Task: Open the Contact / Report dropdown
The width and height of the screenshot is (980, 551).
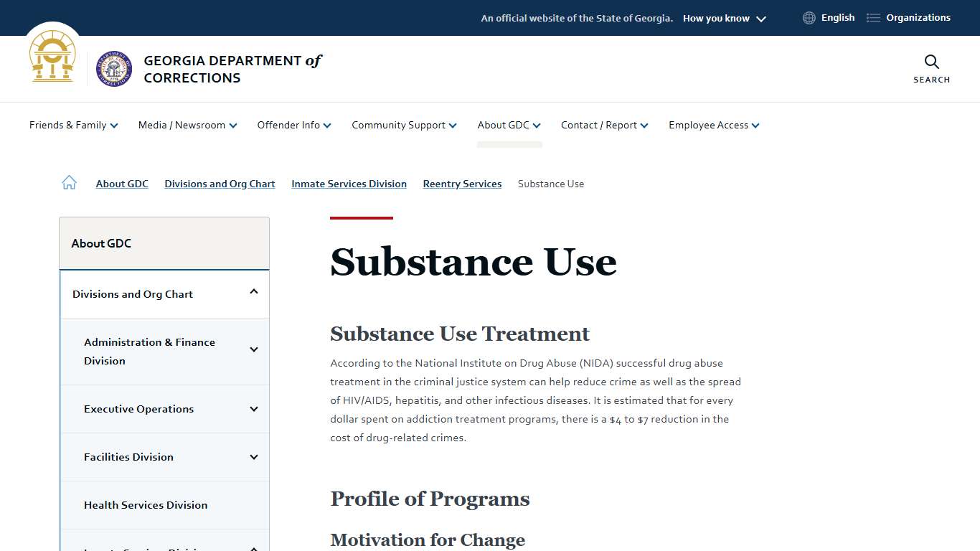Action: 604,125
